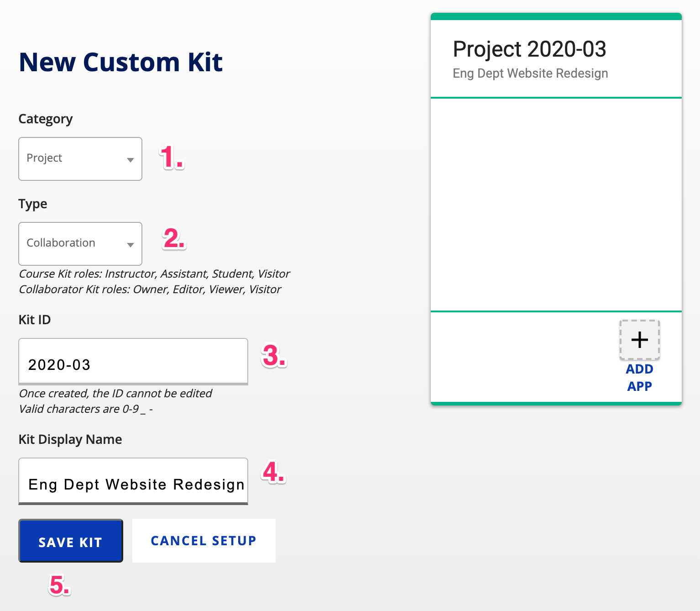Focus the Kit ID field with 2020-03
This screenshot has height=611, width=700.
click(133, 362)
